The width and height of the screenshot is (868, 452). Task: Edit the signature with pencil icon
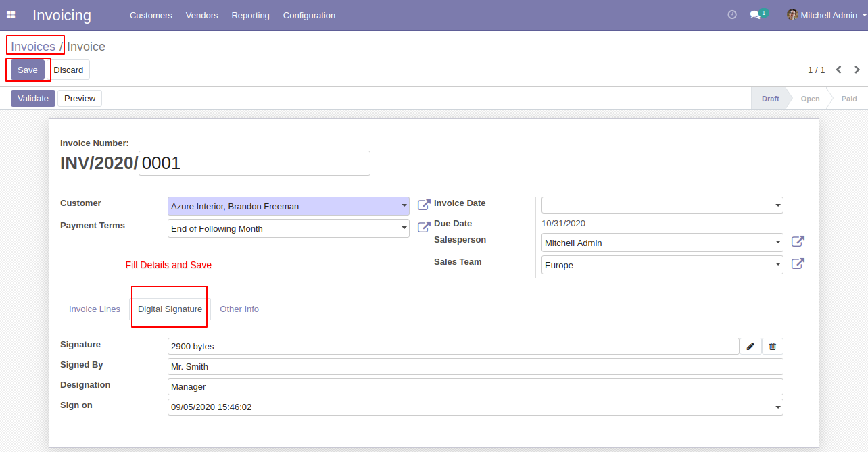coord(750,346)
